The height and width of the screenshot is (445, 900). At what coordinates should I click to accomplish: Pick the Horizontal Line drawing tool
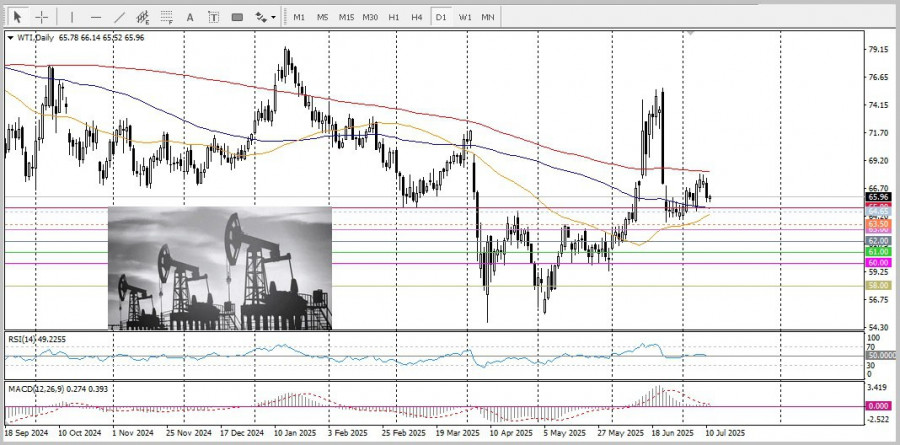[95, 17]
